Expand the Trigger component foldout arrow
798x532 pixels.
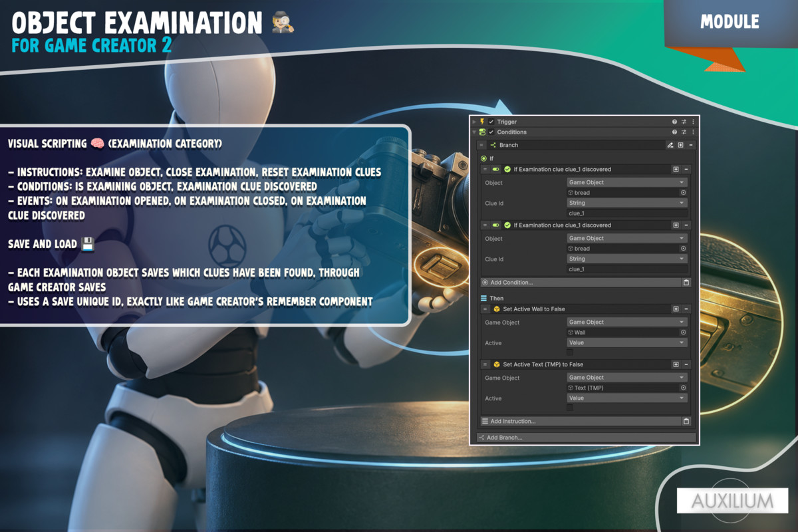click(474, 122)
